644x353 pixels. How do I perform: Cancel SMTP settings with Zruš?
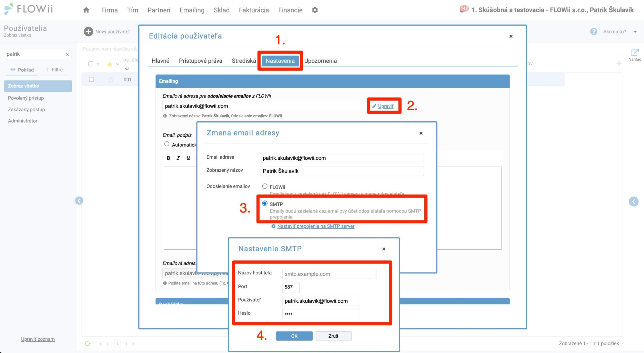coord(333,336)
